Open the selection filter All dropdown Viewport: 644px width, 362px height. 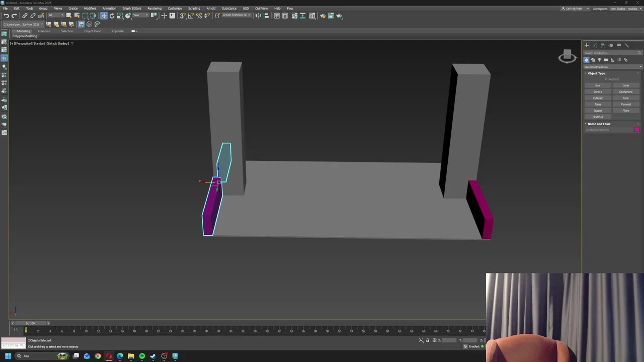[x=56, y=16]
